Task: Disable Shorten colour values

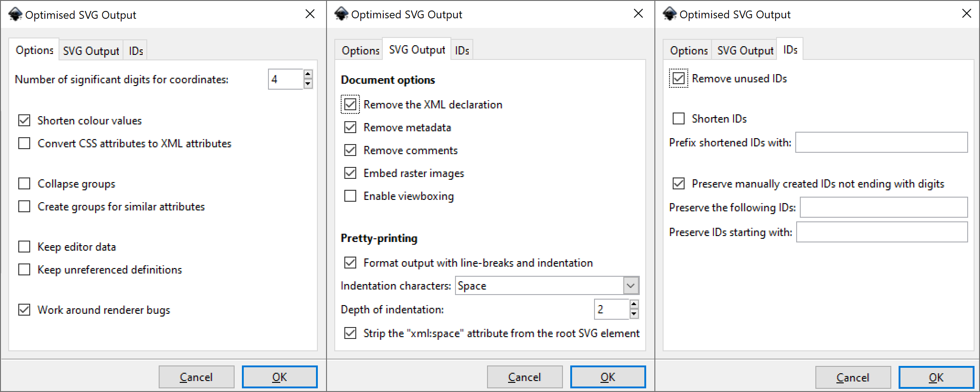Action: pyautogui.click(x=24, y=120)
